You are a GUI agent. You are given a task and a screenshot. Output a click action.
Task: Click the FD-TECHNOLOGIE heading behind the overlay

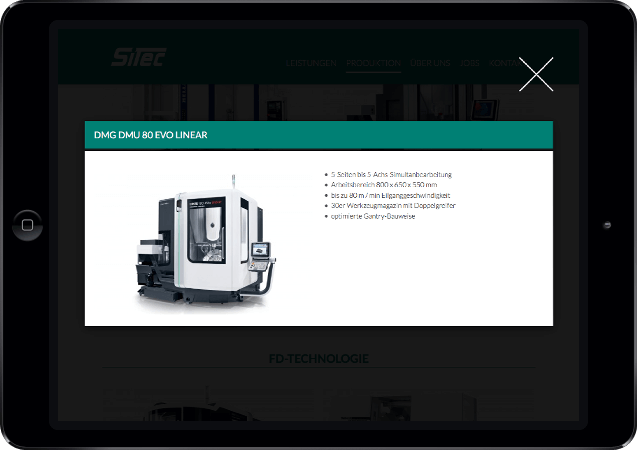(x=319, y=359)
